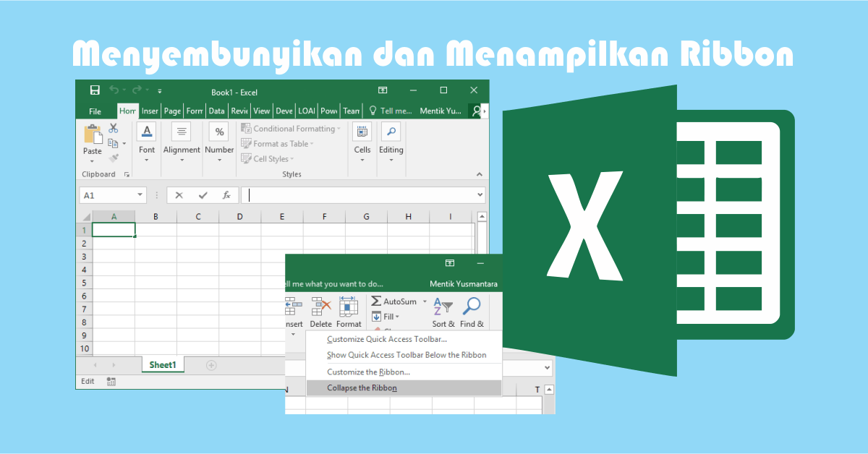Viewport: 868px width, 454px height.
Task: Open the Number group button
Action: pos(218,143)
